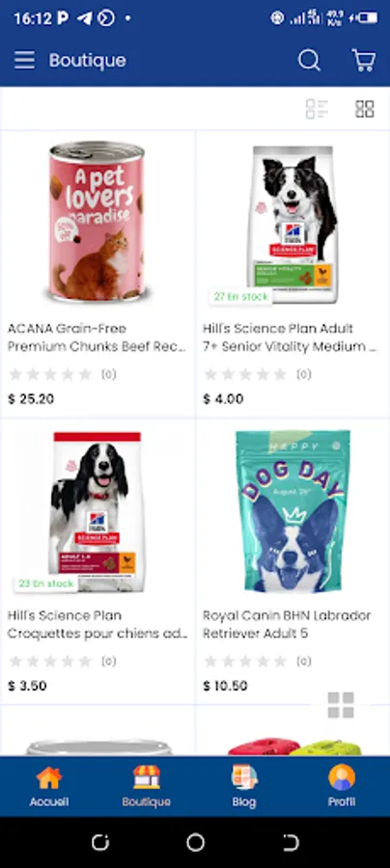Viewport: 390px width, 868px height.
Task: Tap the Android back navigation button
Action: click(x=291, y=843)
